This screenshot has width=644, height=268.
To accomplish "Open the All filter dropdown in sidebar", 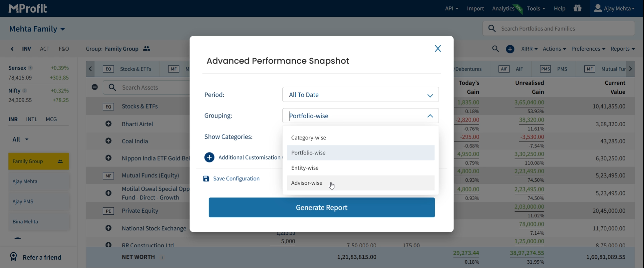I will pyautogui.click(x=20, y=139).
